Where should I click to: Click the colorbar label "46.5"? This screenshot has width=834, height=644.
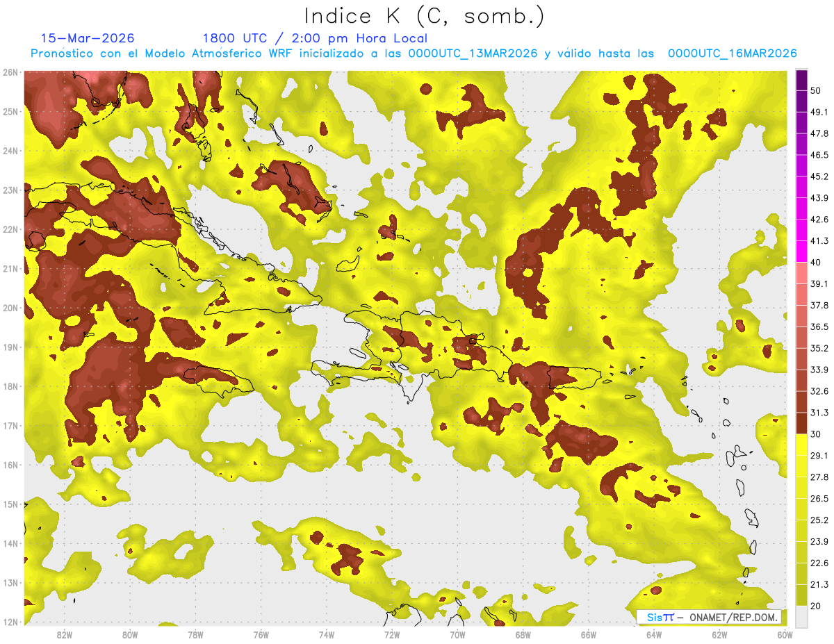[819, 155]
